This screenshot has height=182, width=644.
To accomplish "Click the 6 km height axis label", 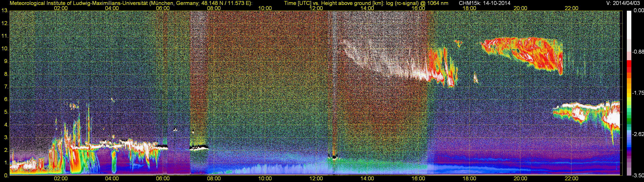I will 6,100.
